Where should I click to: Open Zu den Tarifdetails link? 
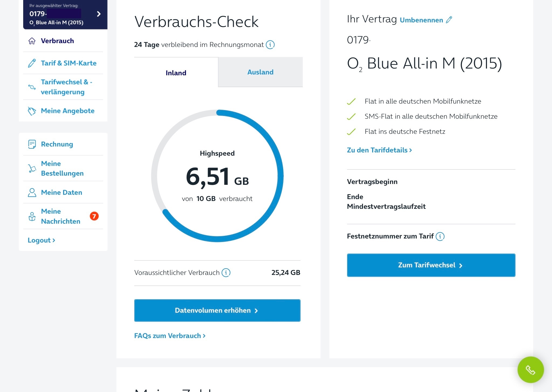379,150
